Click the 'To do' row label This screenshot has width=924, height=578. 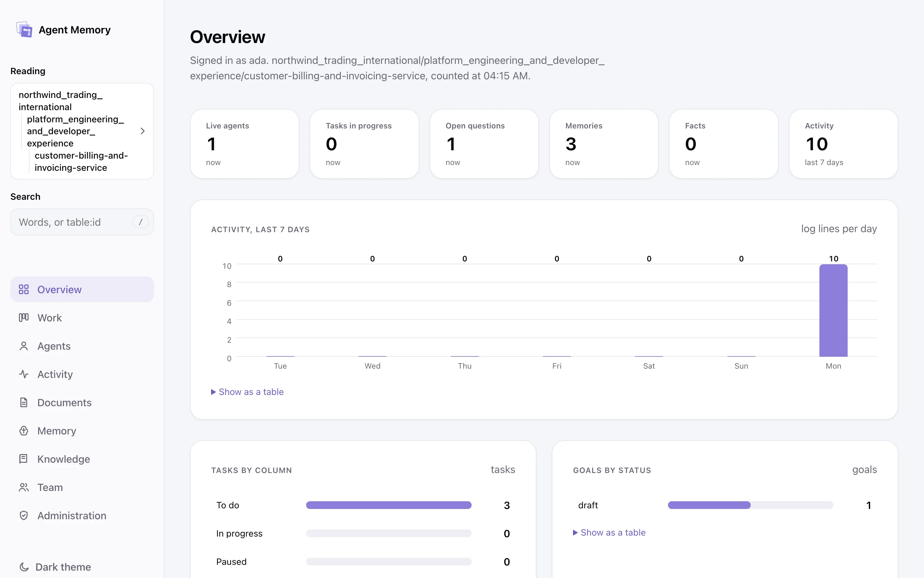point(227,505)
